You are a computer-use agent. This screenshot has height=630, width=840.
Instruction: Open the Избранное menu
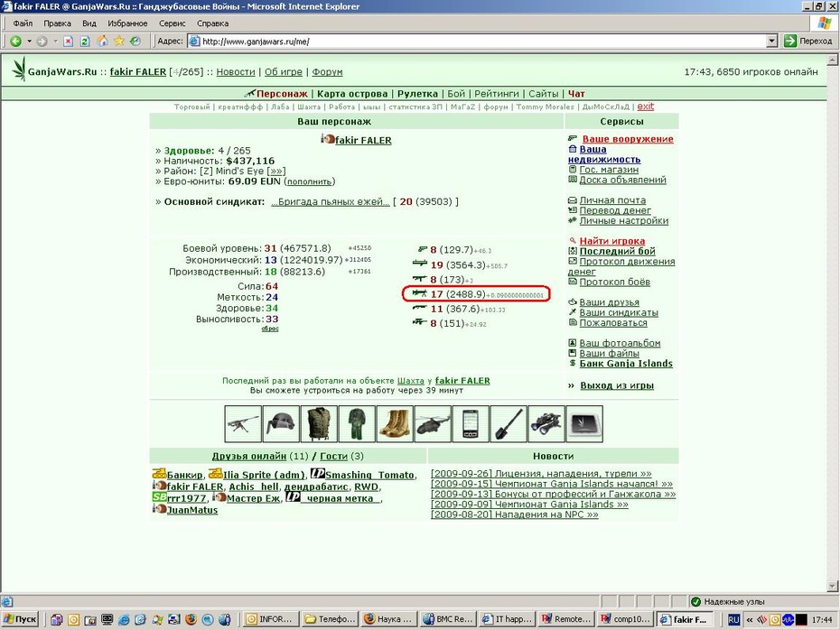(x=127, y=23)
